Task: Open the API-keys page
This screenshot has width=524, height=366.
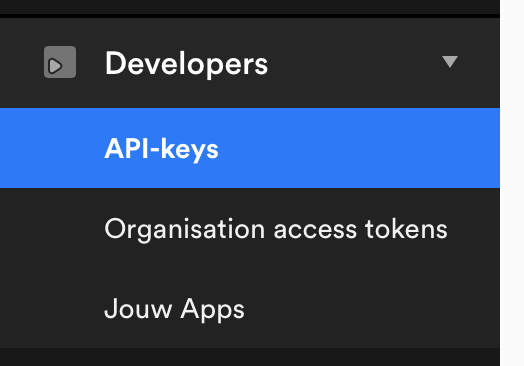Action: coord(250,148)
